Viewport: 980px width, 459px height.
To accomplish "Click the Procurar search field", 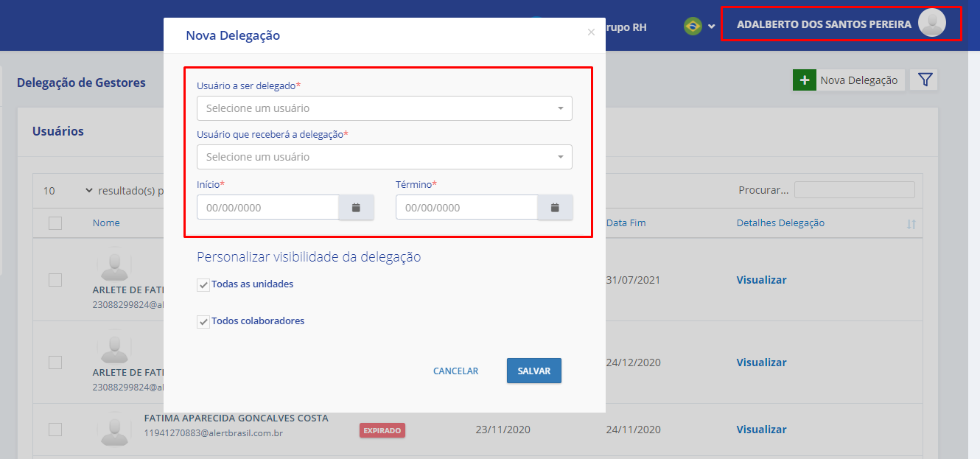I will [x=854, y=190].
